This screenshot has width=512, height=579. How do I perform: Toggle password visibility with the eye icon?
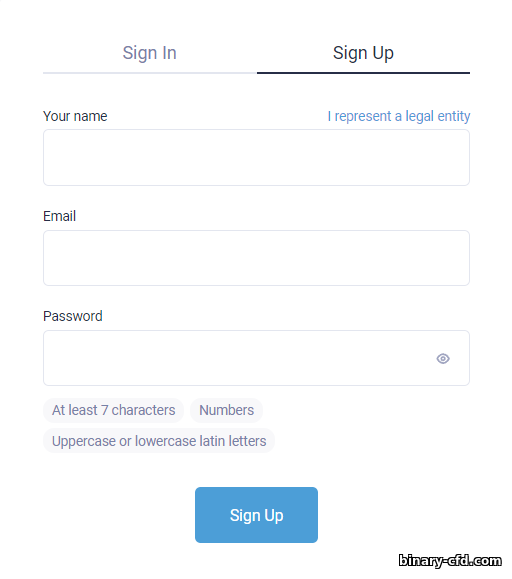coord(443,359)
